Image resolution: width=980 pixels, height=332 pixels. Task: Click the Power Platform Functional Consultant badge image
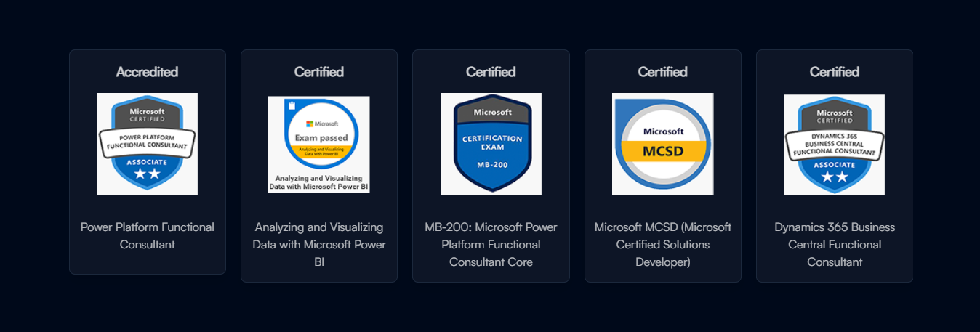pos(148,143)
